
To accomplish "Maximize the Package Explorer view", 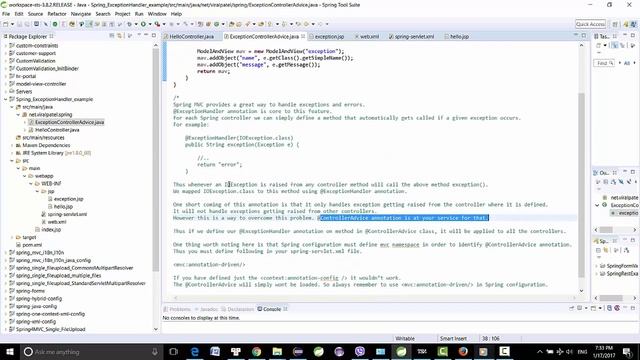I will tap(153, 36).
